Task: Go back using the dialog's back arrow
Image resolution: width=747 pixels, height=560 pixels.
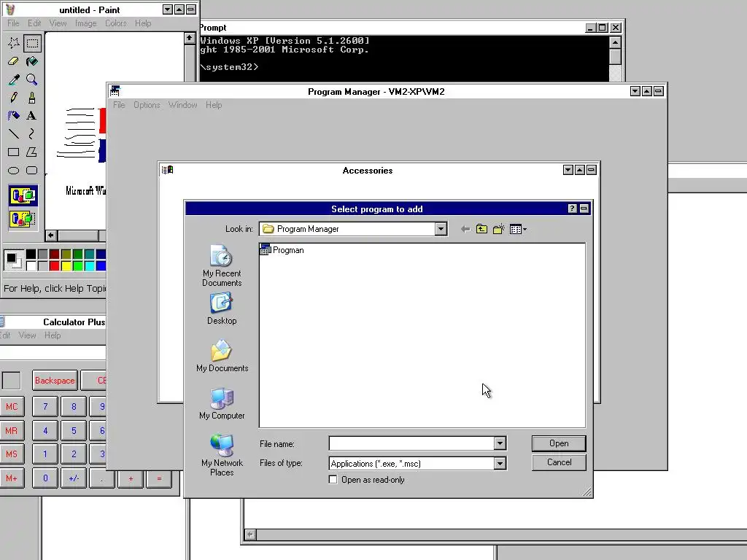Action: coord(465,230)
